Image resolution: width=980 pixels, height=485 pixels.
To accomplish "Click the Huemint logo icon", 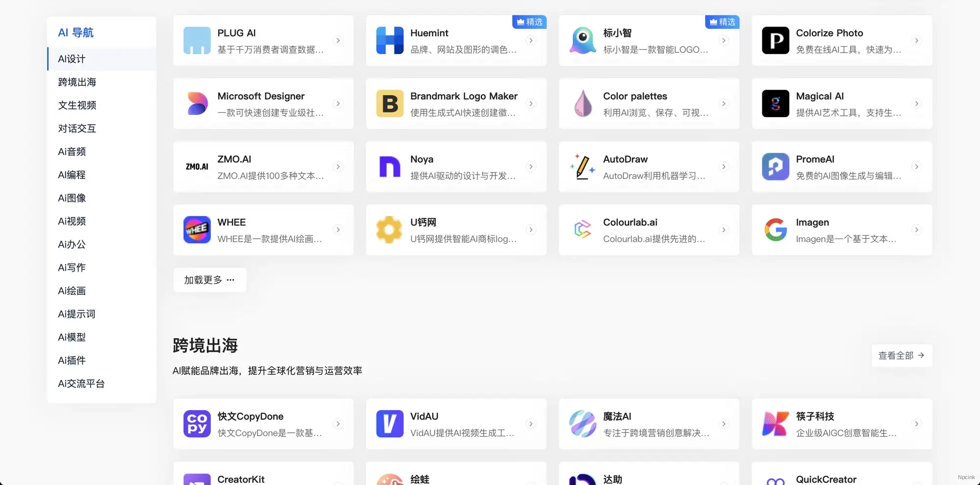I will (389, 41).
